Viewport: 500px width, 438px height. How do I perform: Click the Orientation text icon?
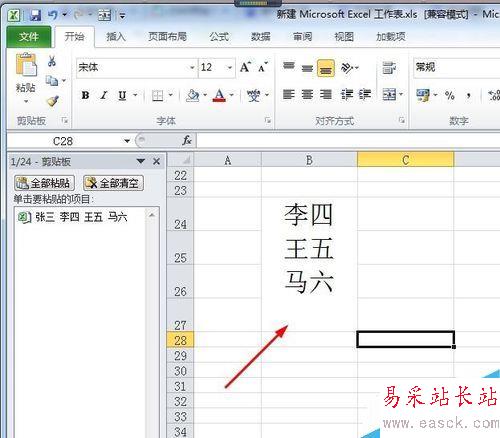(347, 68)
